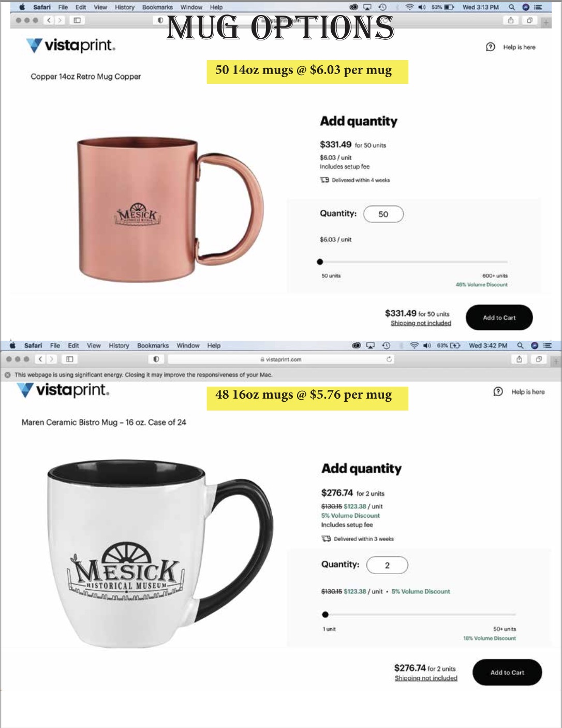Click the Quantity field showing 2
Image resolution: width=562 pixels, height=728 pixels.
click(x=387, y=565)
